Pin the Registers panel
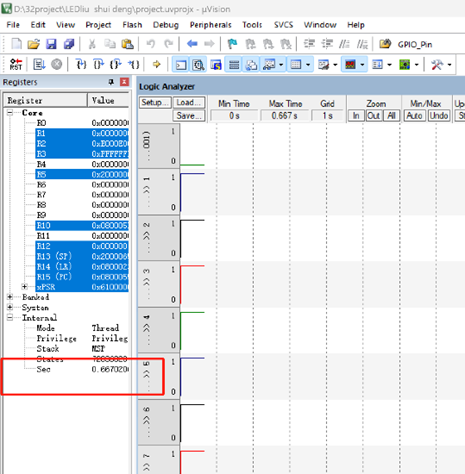This screenshot has height=474, width=465. [111, 82]
